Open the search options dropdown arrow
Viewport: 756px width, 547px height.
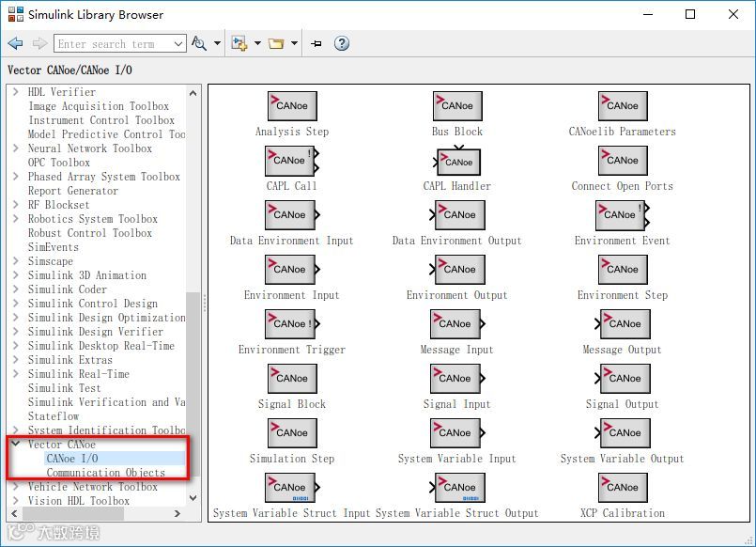[218, 43]
